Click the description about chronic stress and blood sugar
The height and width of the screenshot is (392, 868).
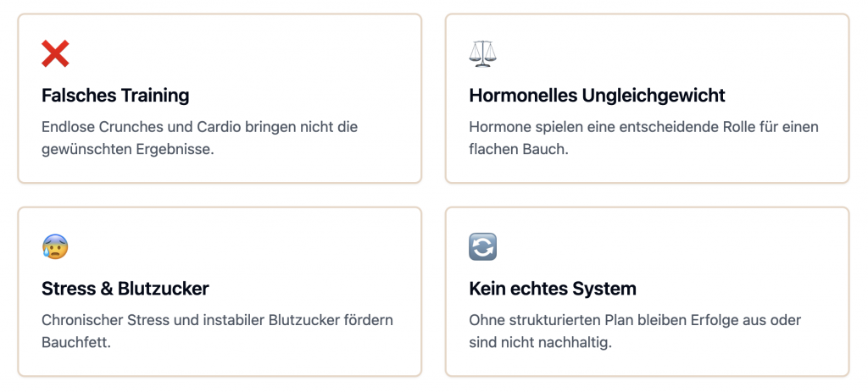tap(217, 331)
